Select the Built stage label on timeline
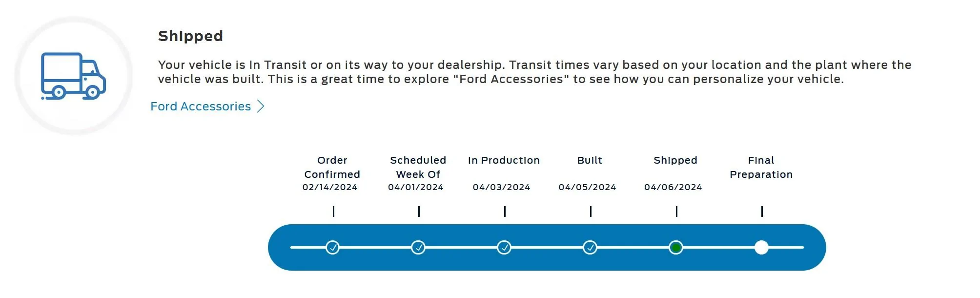The image size is (980, 298). point(591,160)
